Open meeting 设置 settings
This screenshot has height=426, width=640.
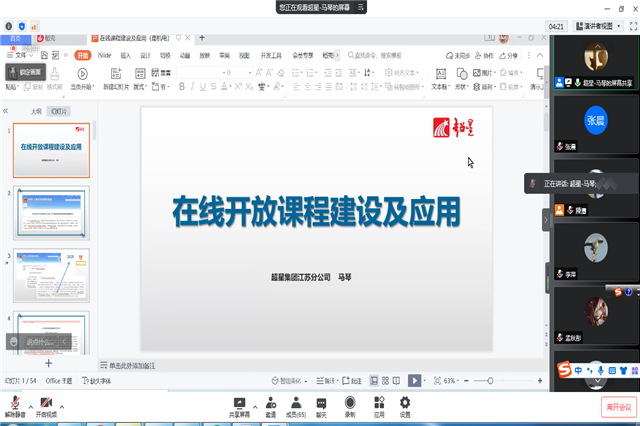point(405,402)
